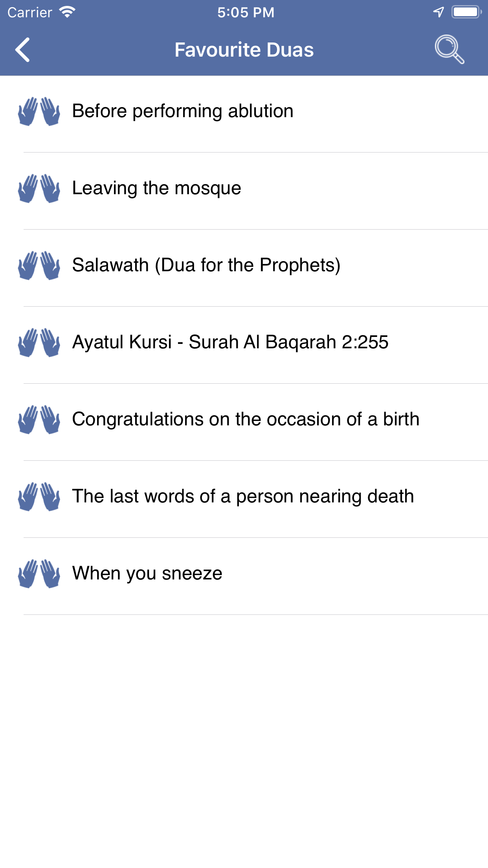Open the Leaving the mosque dua

coord(157,188)
